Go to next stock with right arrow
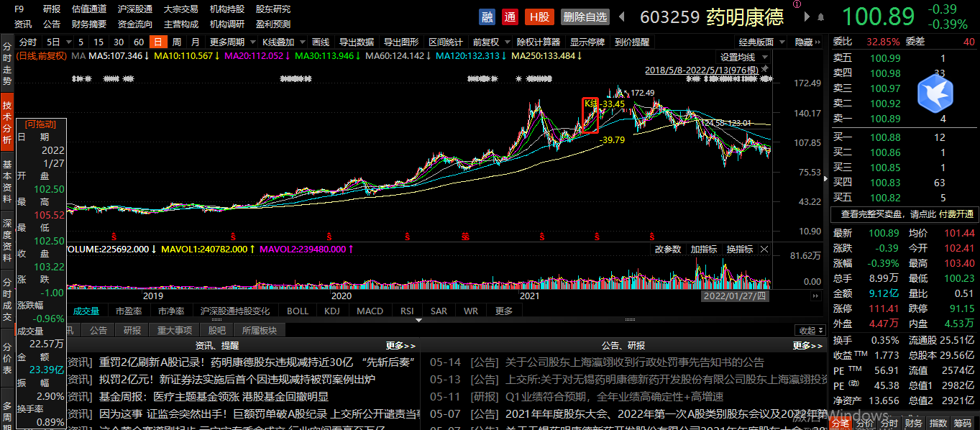This screenshot has height=430, width=980. click(807, 17)
